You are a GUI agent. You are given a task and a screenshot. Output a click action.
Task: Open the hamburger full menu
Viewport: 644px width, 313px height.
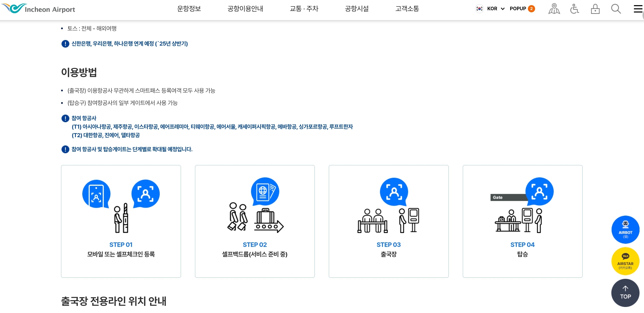pyautogui.click(x=638, y=9)
